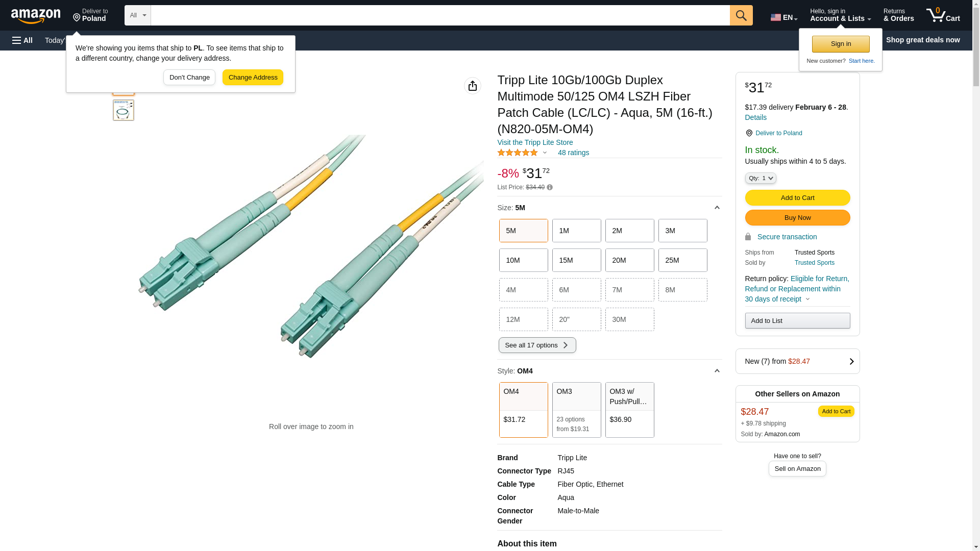Image resolution: width=980 pixels, height=551 pixels.
Task: Click the star rating icons
Action: point(518,153)
